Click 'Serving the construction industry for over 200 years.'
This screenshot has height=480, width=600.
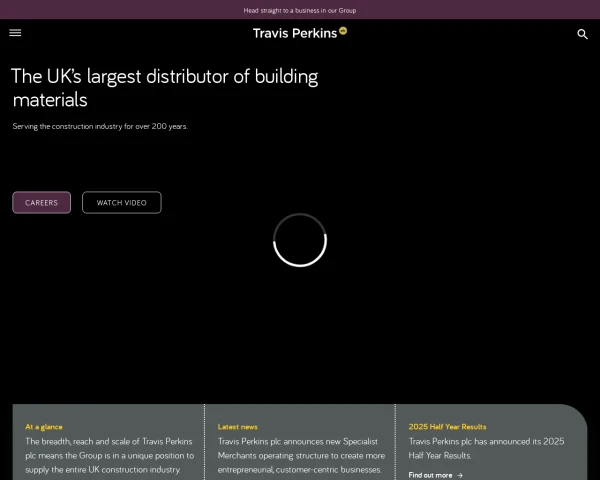[100, 126]
